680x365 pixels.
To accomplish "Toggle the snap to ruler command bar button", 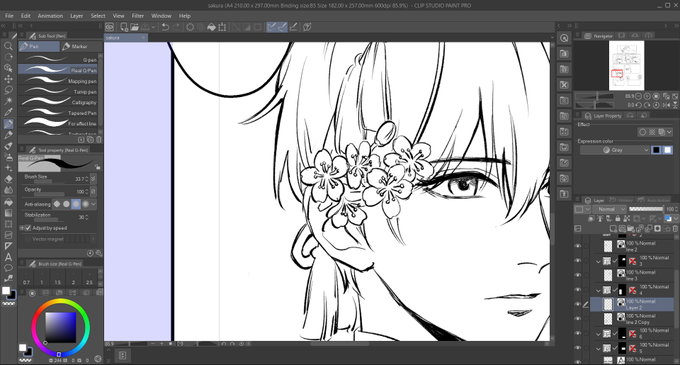I will click(x=271, y=27).
